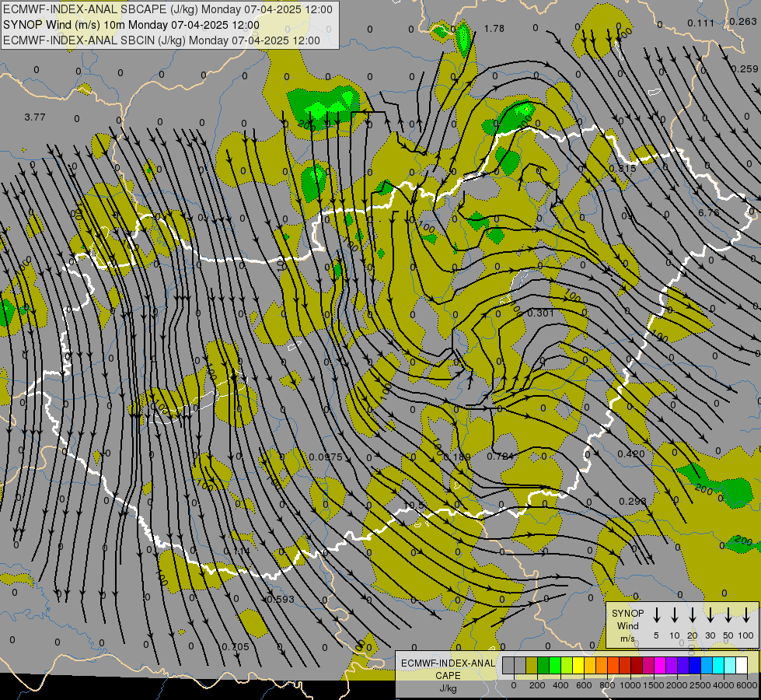Click the 0.705 value on the map
The height and width of the screenshot is (700, 761).
tap(236, 646)
